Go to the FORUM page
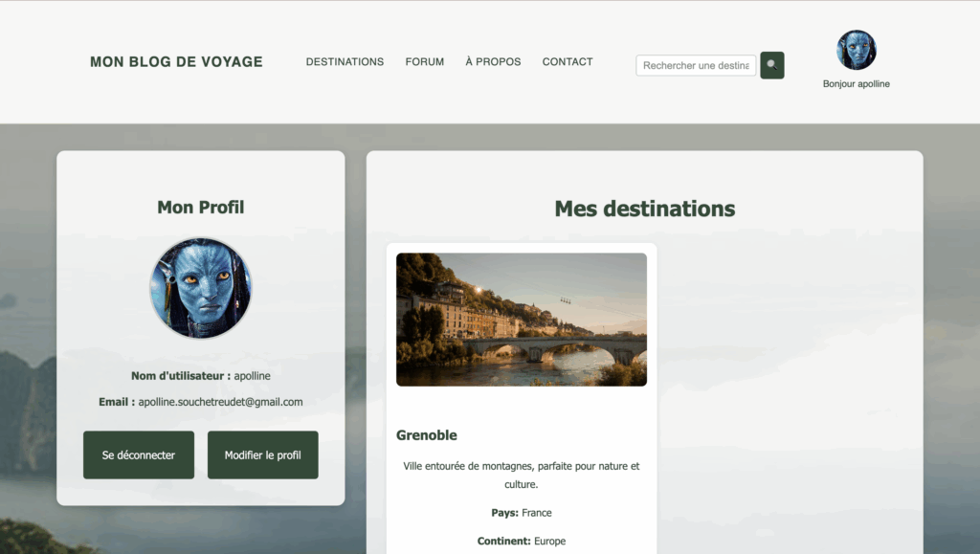980x554 pixels. [424, 62]
